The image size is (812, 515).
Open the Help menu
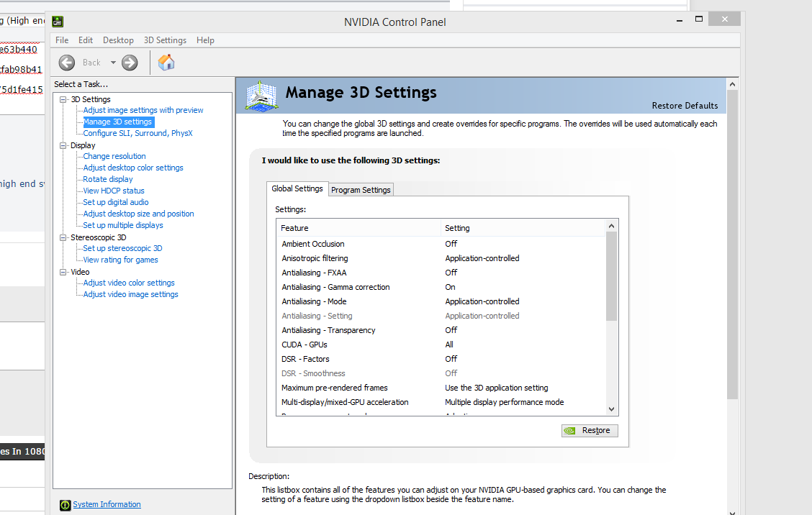pos(205,40)
